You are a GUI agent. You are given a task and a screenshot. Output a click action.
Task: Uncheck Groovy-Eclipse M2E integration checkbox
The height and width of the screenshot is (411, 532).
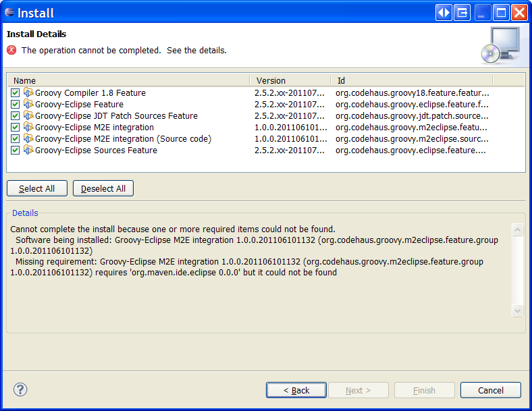(16, 127)
